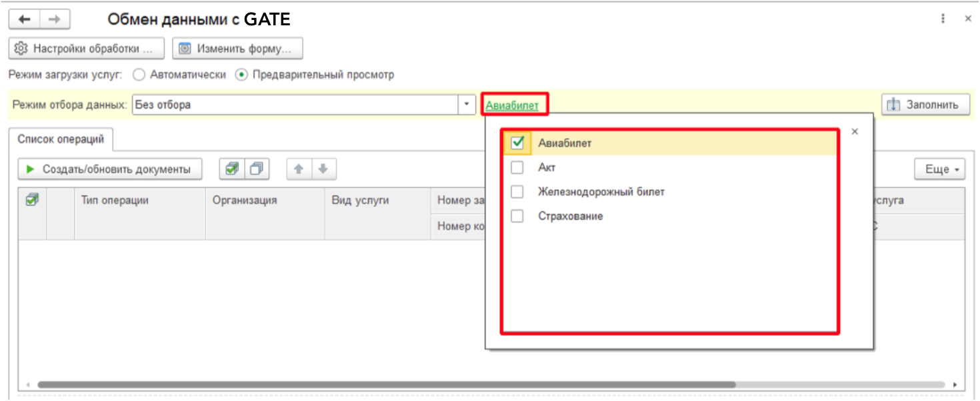The image size is (980, 401).
Task: Check the Железнодорожный билет checkbox
Action: point(517,192)
